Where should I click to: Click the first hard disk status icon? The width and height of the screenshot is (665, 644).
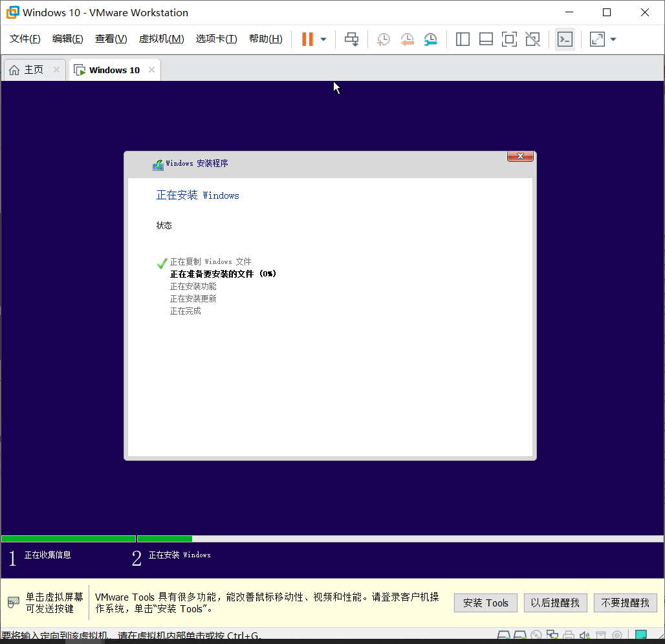(503, 635)
